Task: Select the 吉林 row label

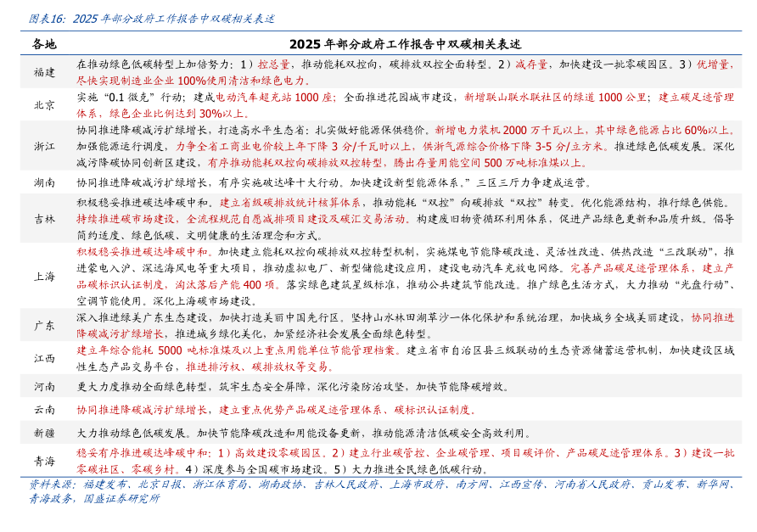Action: pyautogui.click(x=44, y=219)
